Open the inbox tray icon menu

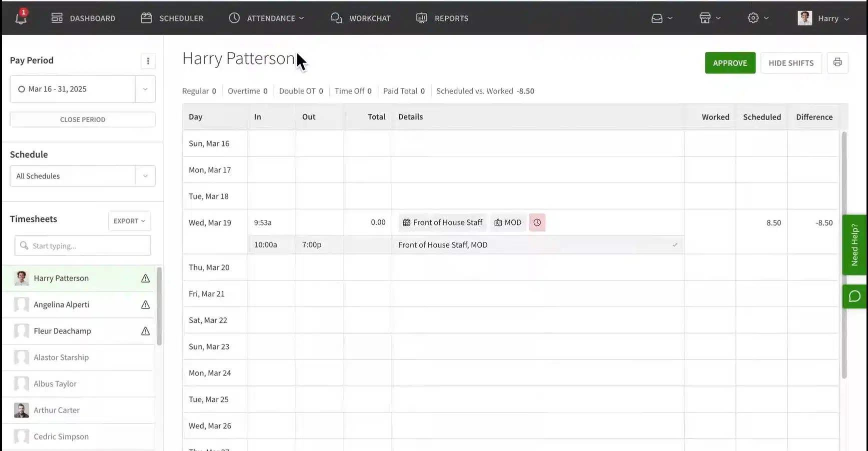pos(661,18)
